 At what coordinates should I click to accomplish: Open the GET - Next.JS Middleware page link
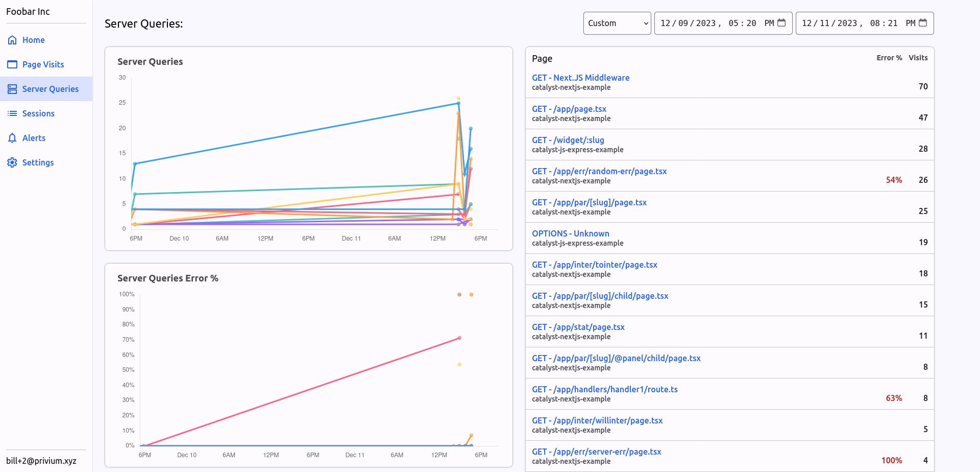[580, 78]
